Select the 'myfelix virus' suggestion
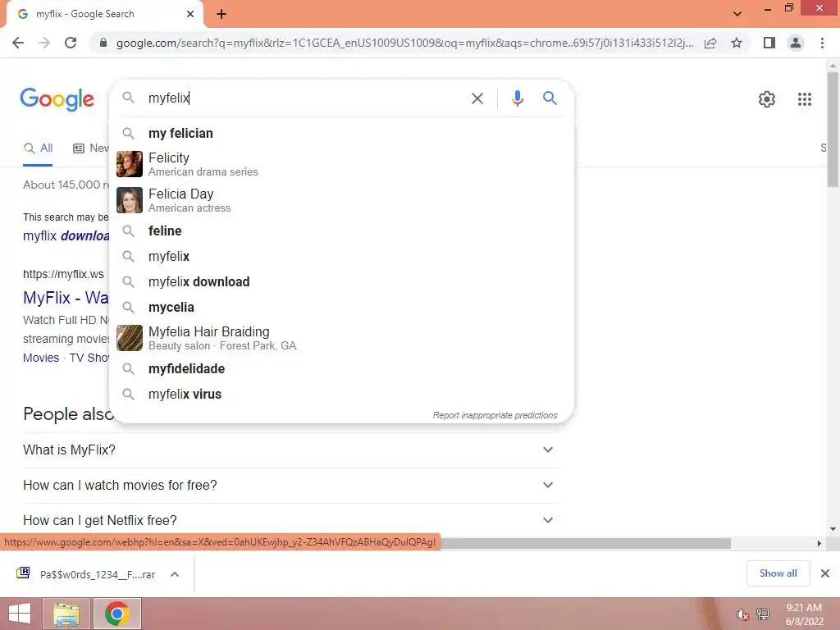Screen dimensions: 840x630 342,395
